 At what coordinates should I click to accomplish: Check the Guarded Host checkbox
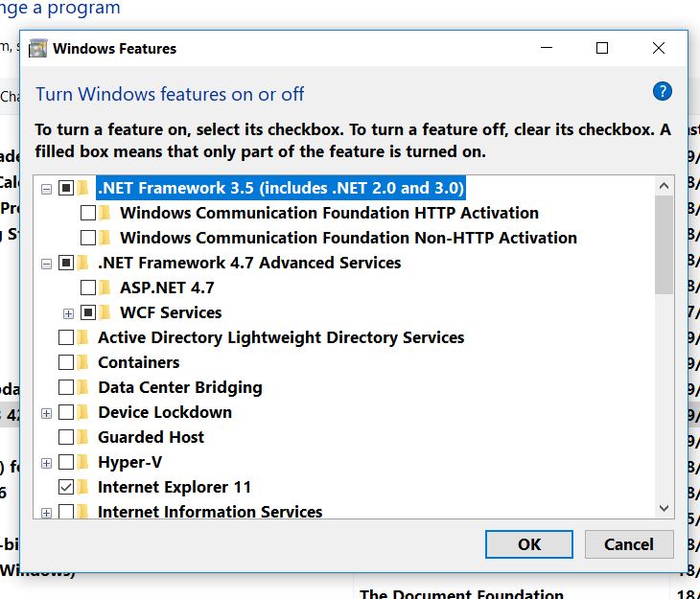pyautogui.click(x=66, y=437)
